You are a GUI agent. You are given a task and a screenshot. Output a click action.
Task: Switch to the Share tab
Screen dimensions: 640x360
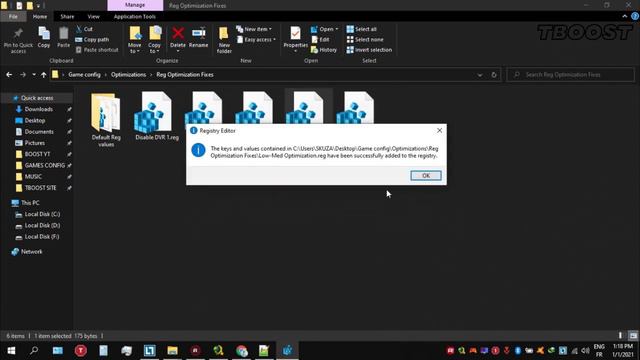[67, 17]
